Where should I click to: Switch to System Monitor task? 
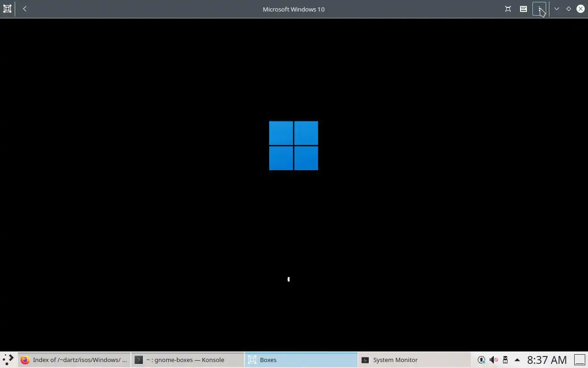pyautogui.click(x=414, y=360)
